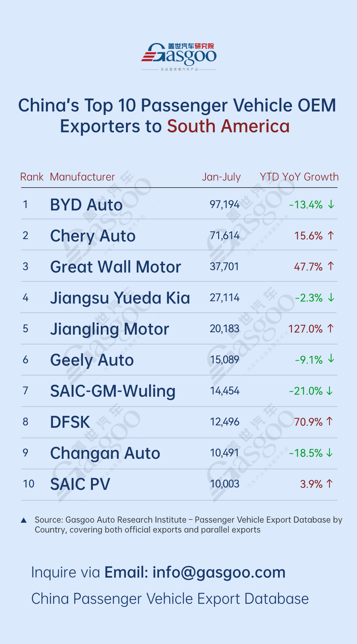The width and height of the screenshot is (357, 644).
Task: Click the down arrow beside -13.4%
Action: pos(331,205)
